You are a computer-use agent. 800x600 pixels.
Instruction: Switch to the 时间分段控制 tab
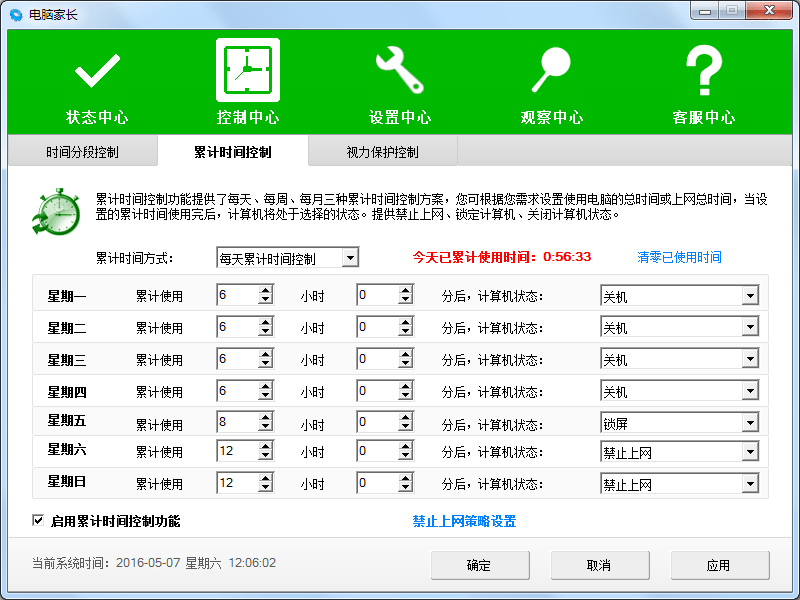pos(80,150)
